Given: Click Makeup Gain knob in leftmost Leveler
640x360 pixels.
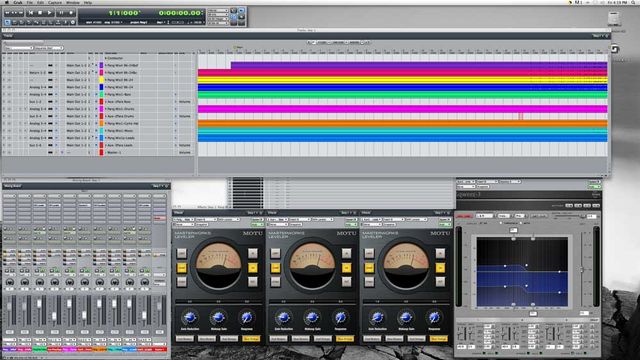Looking at the screenshot, I should (x=218, y=317).
